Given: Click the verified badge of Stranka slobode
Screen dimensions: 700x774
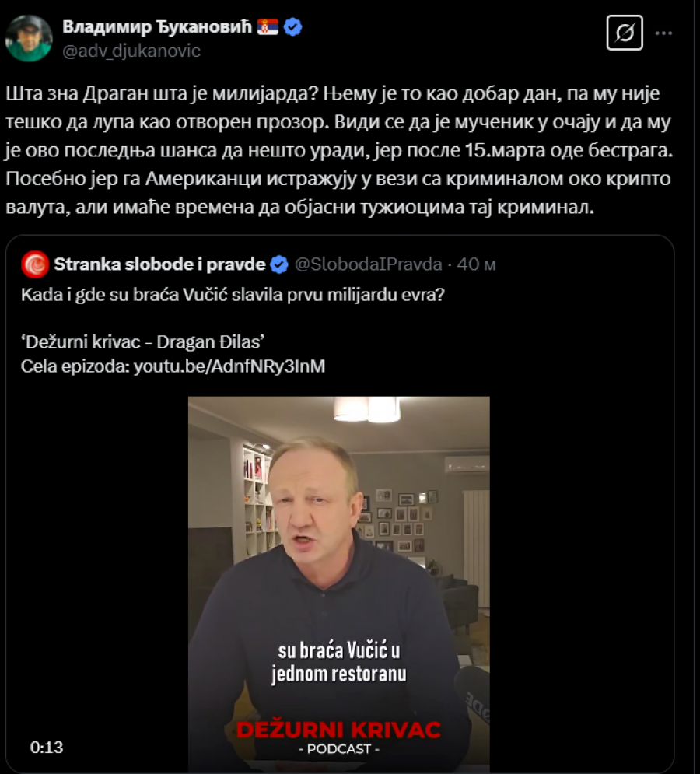Looking at the screenshot, I should click(279, 264).
